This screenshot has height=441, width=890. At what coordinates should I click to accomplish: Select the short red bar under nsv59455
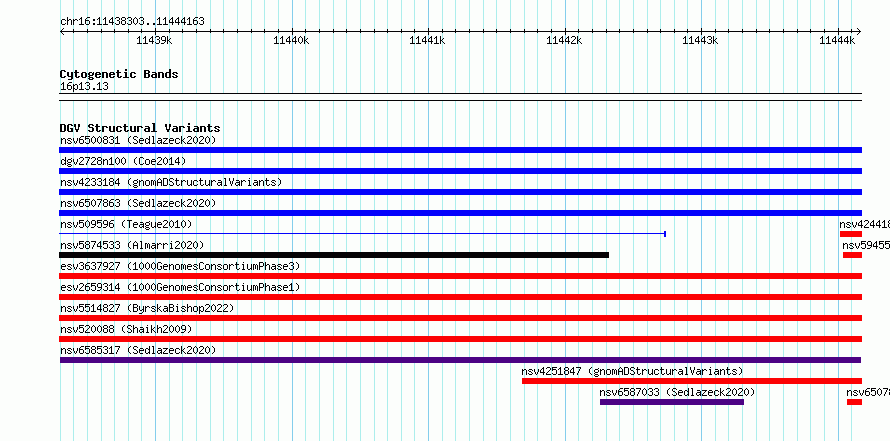tap(853, 255)
